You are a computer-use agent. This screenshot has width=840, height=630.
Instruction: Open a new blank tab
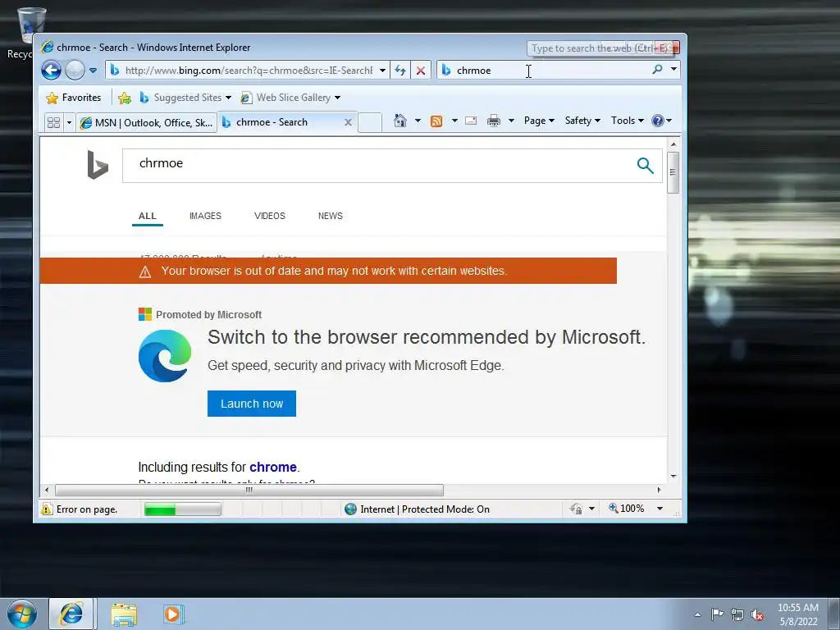point(370,122)
